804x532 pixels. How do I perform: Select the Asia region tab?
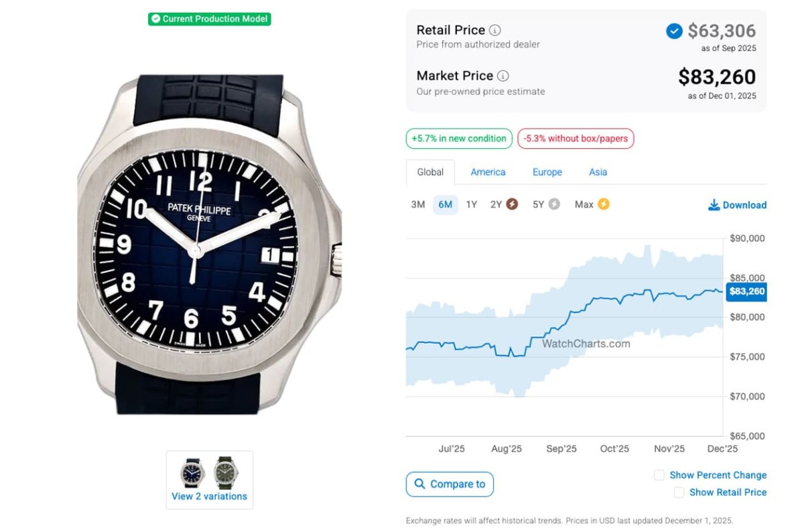(598, 172)
